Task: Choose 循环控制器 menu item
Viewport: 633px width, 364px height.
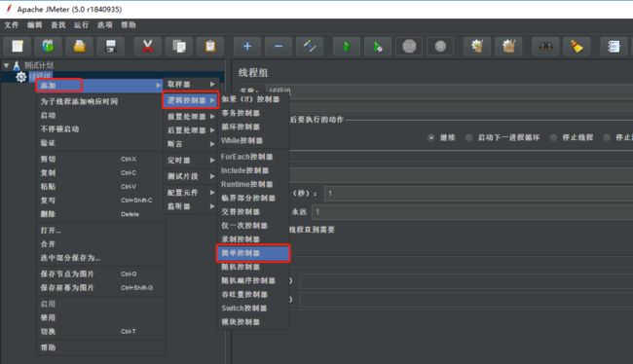Action: click(253, 127)
